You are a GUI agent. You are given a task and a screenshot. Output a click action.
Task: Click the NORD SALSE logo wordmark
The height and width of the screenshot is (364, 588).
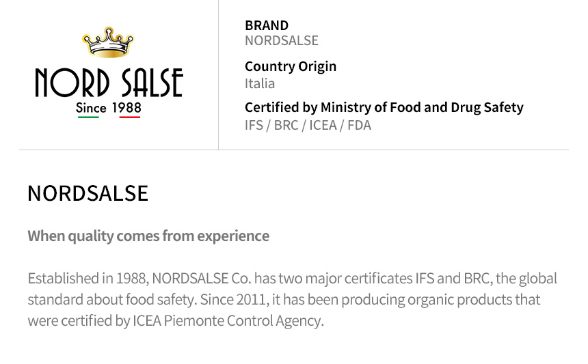pos(109,83)
